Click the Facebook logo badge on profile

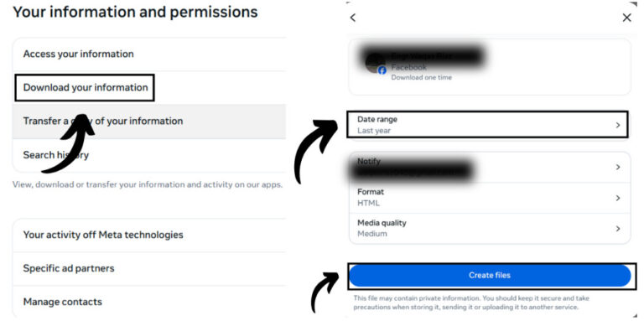click(x=382, y=70)
